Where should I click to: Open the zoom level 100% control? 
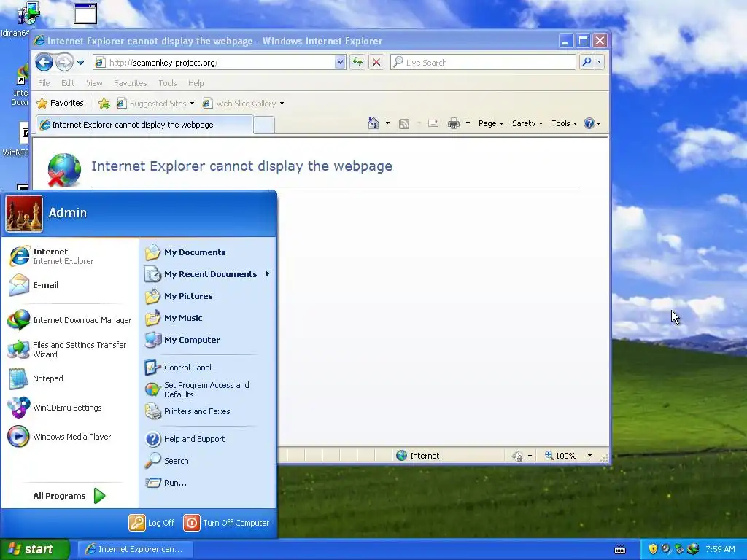click(568, 456)
